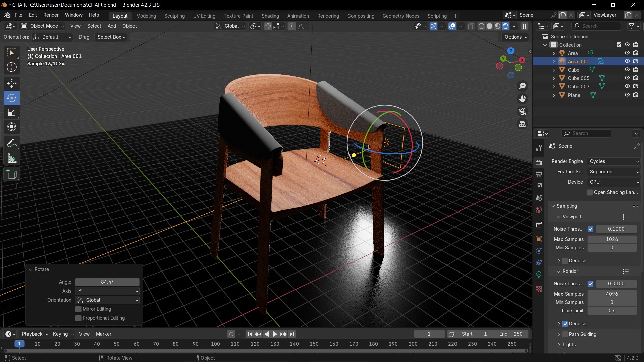644x362 pixels.
Task: Open the Object properties tab
Action: (x=539, y=239)
